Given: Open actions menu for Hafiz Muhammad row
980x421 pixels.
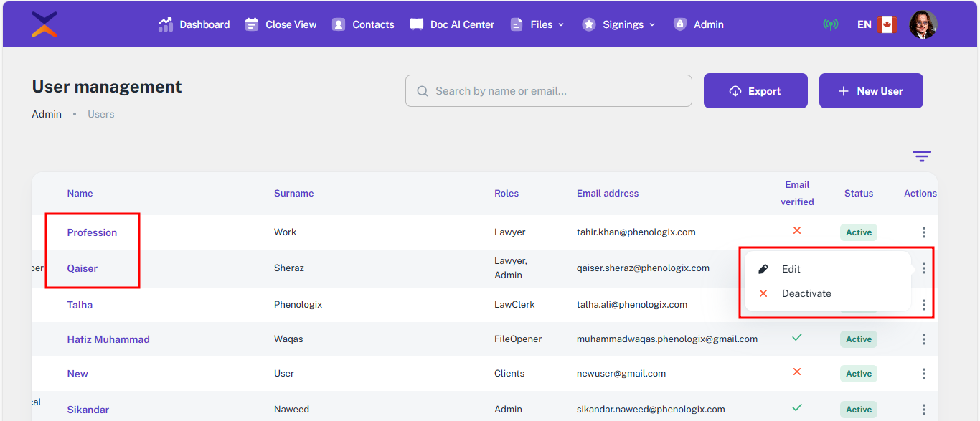Looking at the screenshot, I should pyautogui.click(x=923, y=339).
